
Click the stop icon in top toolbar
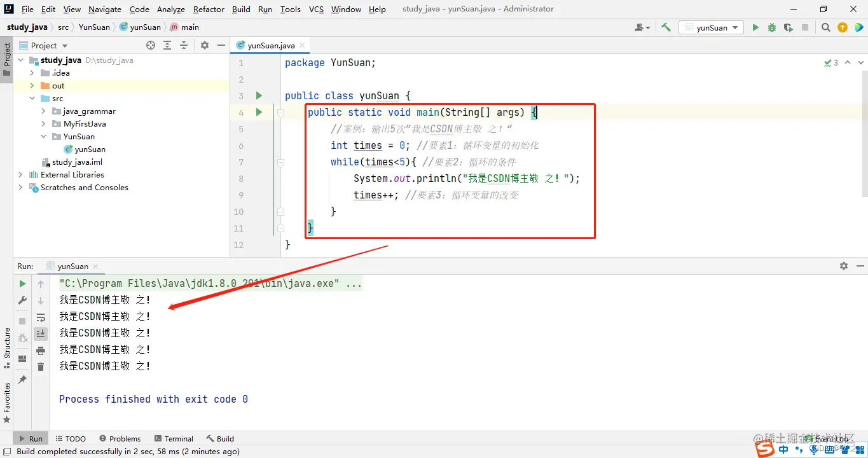[805, 27]
